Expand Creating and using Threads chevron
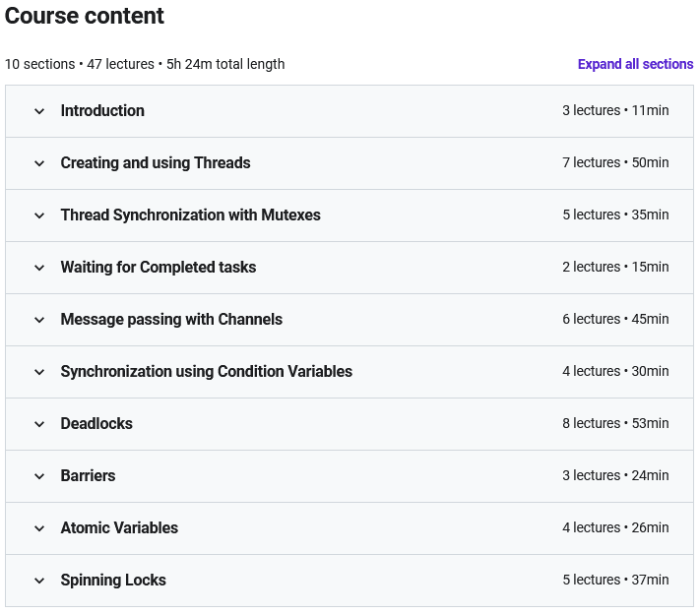Screen dimensions: 700x614 pos(39,163)
